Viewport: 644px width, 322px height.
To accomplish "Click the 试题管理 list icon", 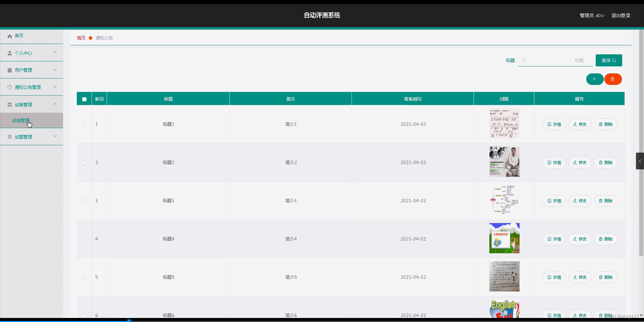I will pos(9,137).
